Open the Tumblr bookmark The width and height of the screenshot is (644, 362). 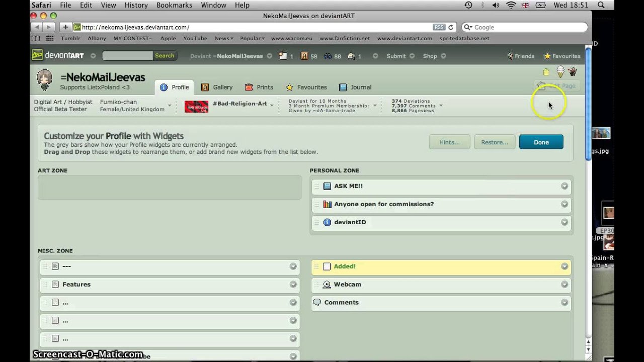click(x=70, y=38)
